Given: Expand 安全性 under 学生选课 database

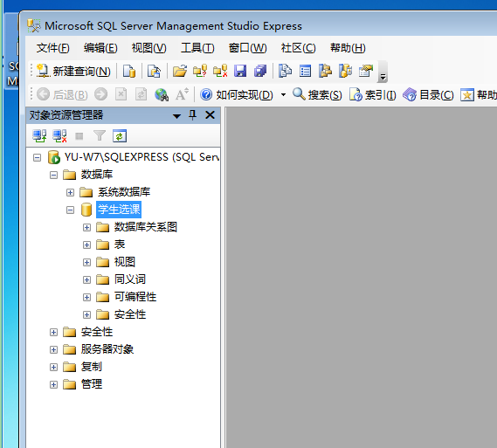Looking at the screenshot, I should coord(86,314).
